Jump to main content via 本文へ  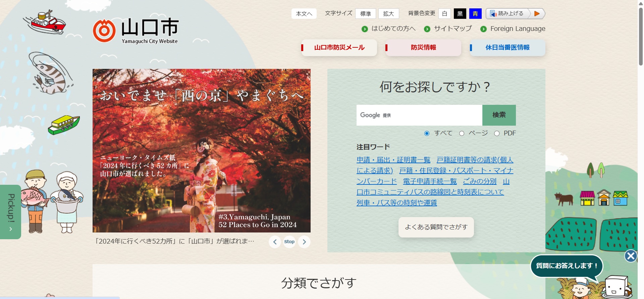[304, 13]
